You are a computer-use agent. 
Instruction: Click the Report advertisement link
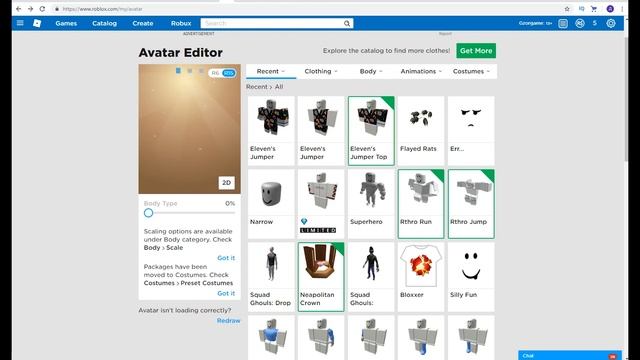coord(445,33)
